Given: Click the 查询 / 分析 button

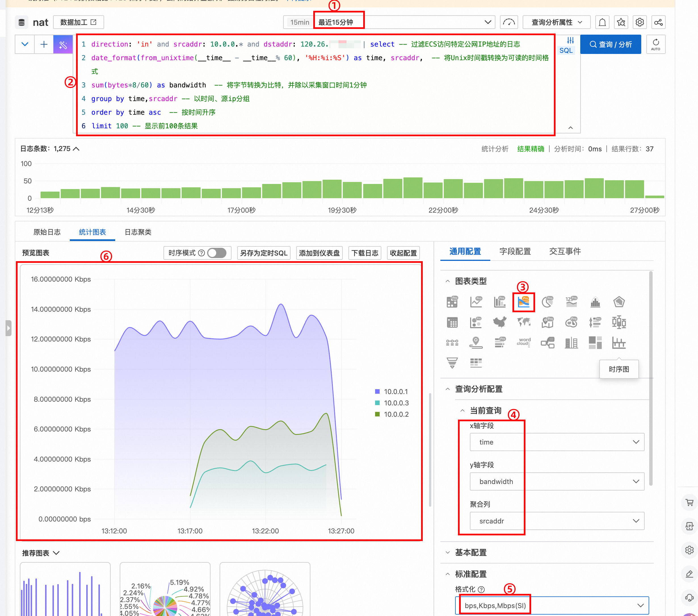Looking at the screenshot, I should pos(611,44).
